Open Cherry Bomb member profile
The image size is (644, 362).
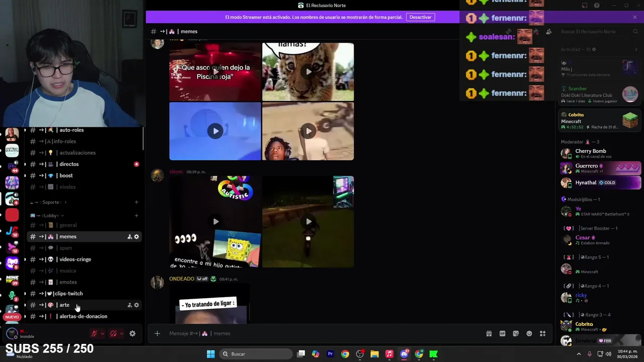[x=600, y=153]
